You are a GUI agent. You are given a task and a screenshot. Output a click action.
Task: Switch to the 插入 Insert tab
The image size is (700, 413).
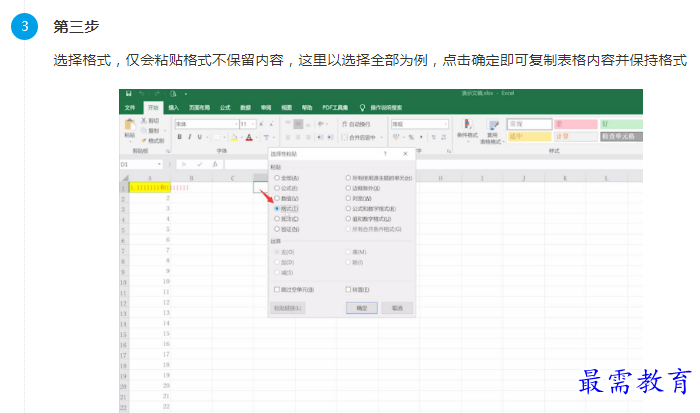(x=174, y=108)
